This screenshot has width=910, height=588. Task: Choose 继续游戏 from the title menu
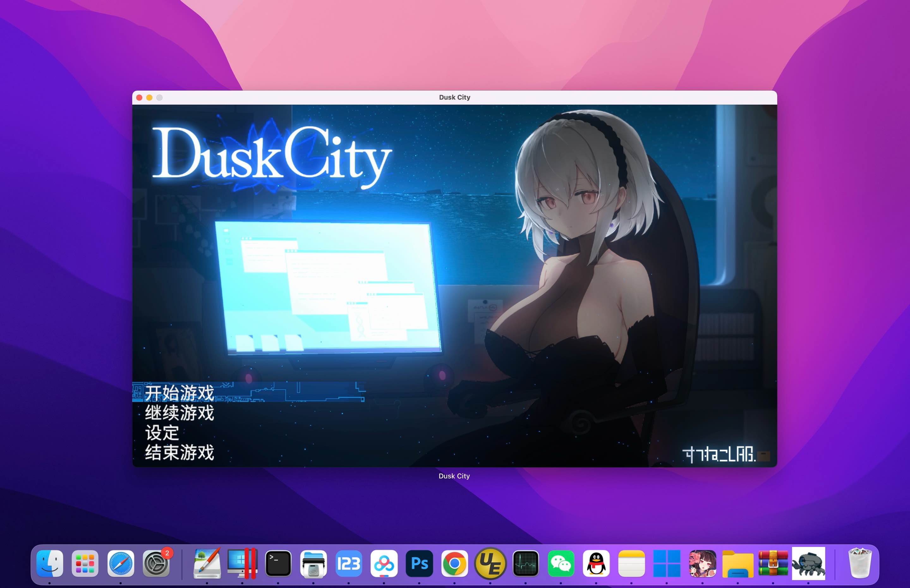[x=179, y=413]
